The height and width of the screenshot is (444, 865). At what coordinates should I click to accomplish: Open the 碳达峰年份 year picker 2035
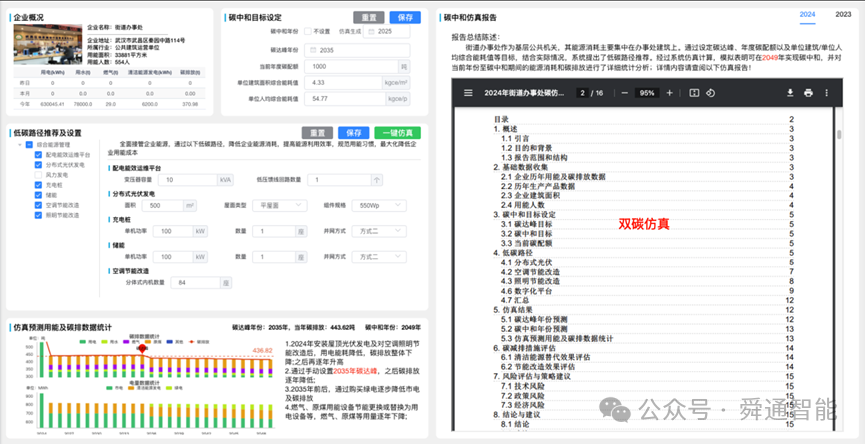click(357, 50)
